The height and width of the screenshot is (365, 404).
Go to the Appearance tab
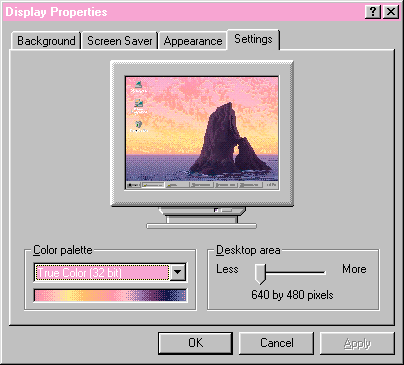tap(193, 41)
